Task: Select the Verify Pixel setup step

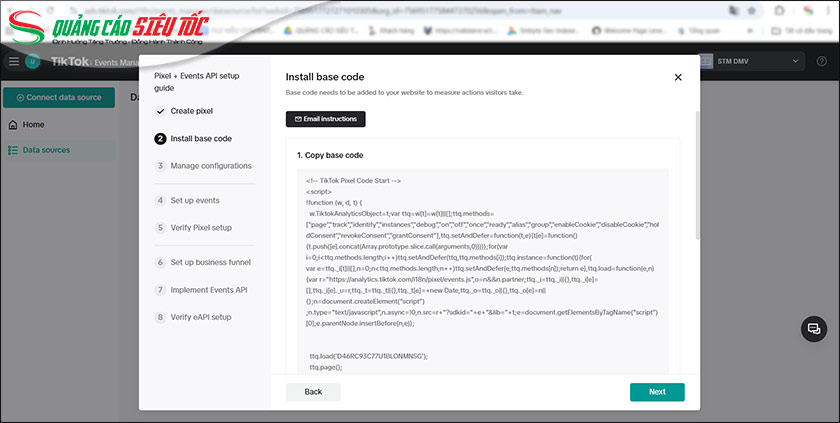Action: pos(200,228)
